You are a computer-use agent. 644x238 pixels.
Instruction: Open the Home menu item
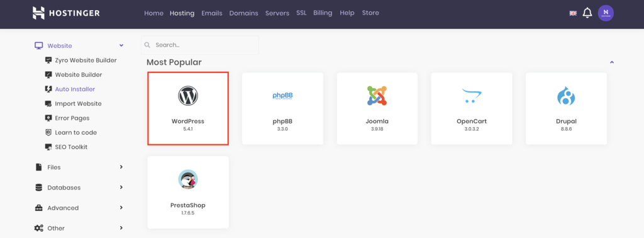click(153, 13)
